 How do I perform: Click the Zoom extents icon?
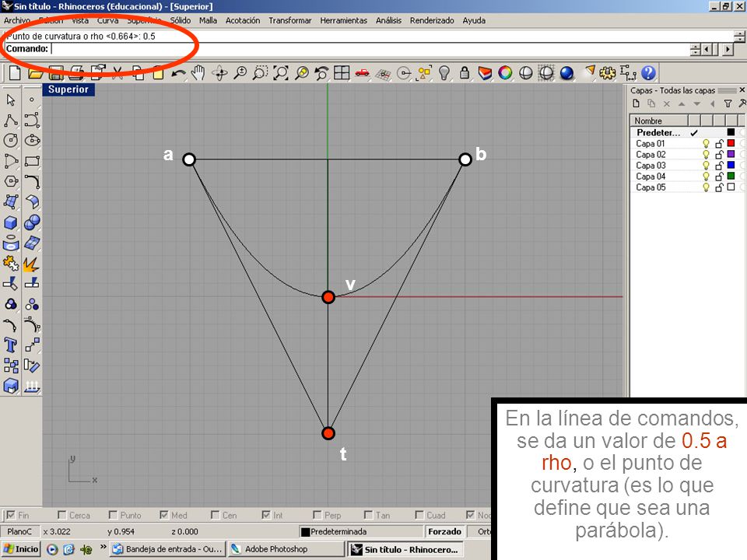[281, 73]
